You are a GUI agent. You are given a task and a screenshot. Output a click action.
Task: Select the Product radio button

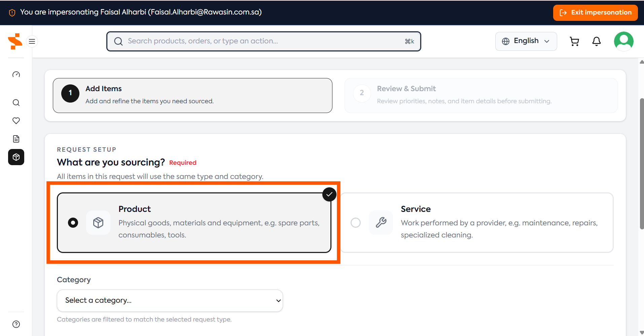pos(73,223)
